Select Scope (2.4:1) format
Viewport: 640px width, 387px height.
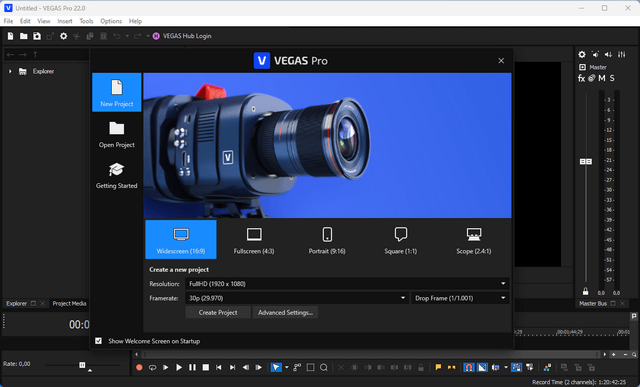(473, 240)
